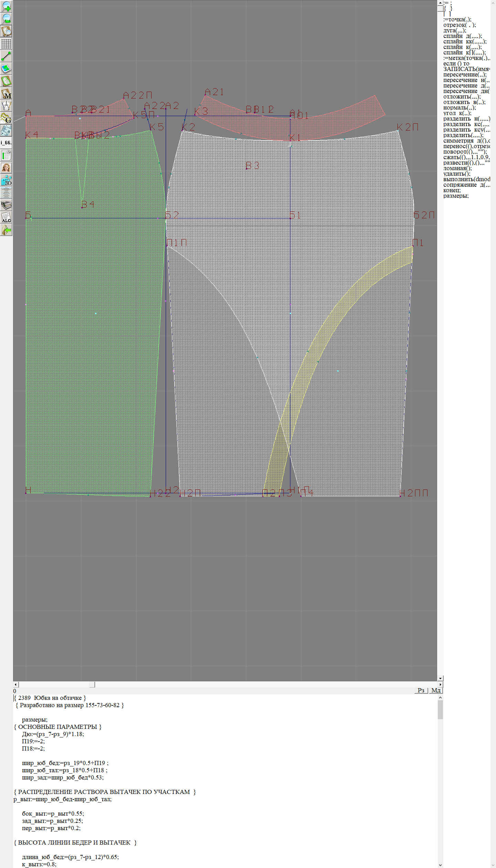Image resolution: width=496 pixels, height=868 pixels.
Task: Open the i_66. size button
Action: 6,143
